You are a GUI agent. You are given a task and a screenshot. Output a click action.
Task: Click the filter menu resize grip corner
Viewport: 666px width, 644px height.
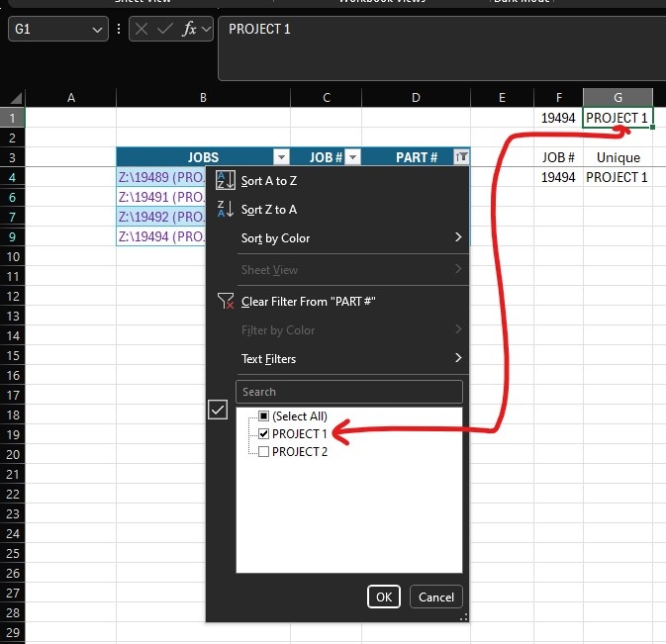464,617
